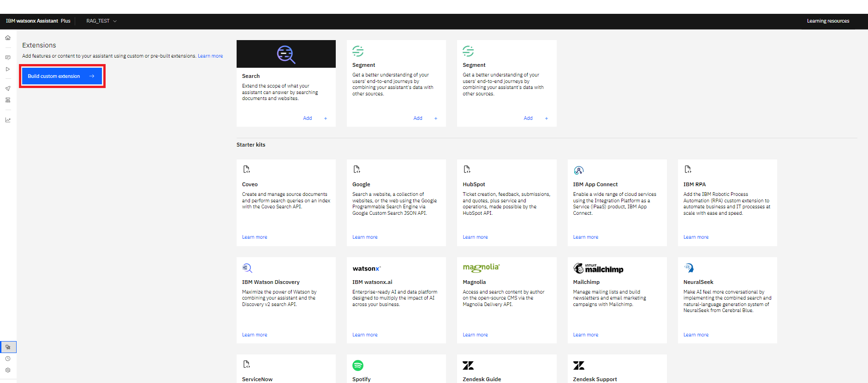Click the Zendesk Support card title
This screenshot has width=868, height=383.
click(x=595, y=379)
